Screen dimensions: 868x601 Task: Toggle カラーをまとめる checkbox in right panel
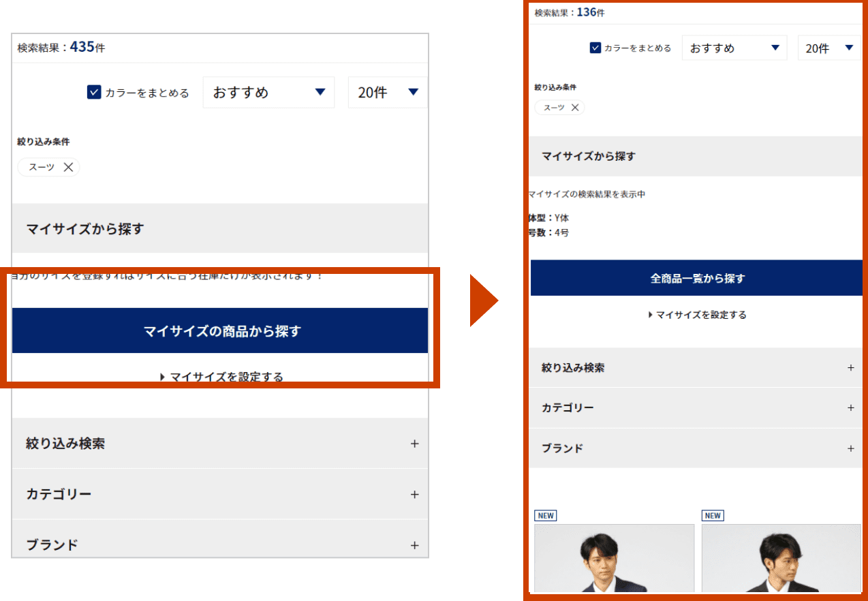tap(595, 48)
